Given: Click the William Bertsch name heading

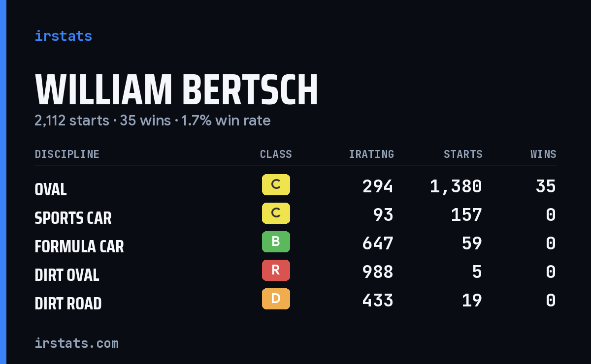Looking at the screenshot, I should coord(176,90).
